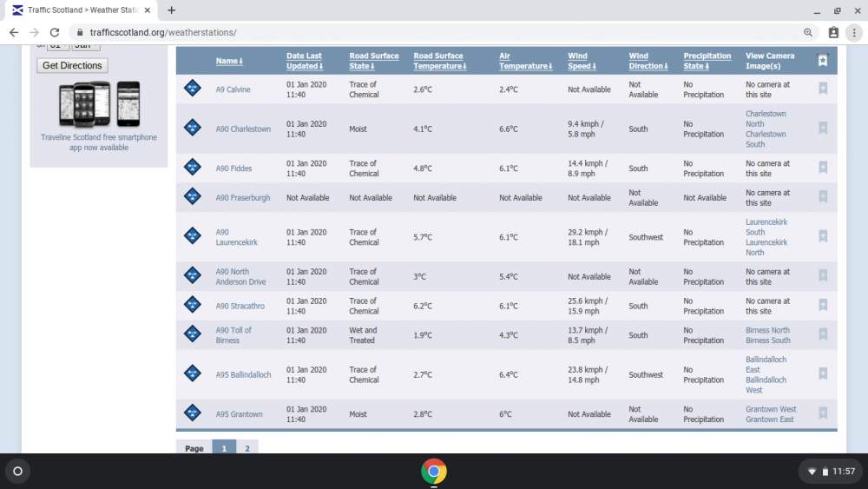Viewport: 868px width, 489px height.
Task: Open the ChromeOS launcher circle button
Action: (x=17, y=472)
